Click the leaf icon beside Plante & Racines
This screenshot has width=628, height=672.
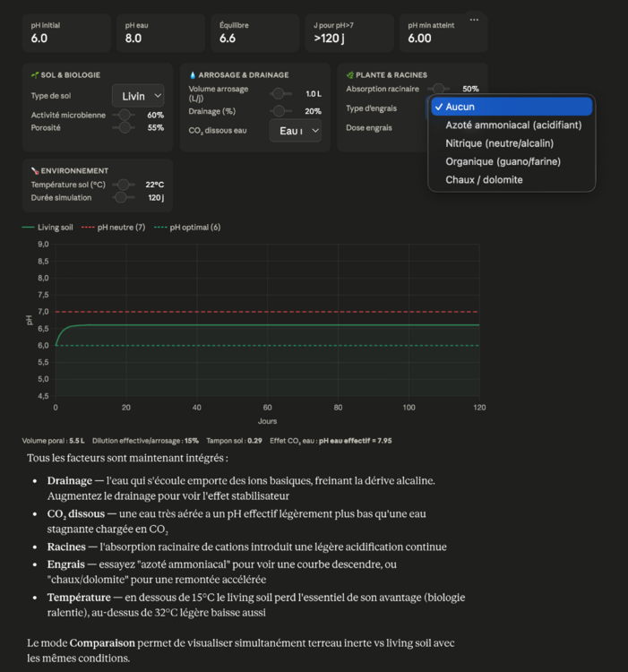point(350,75)
